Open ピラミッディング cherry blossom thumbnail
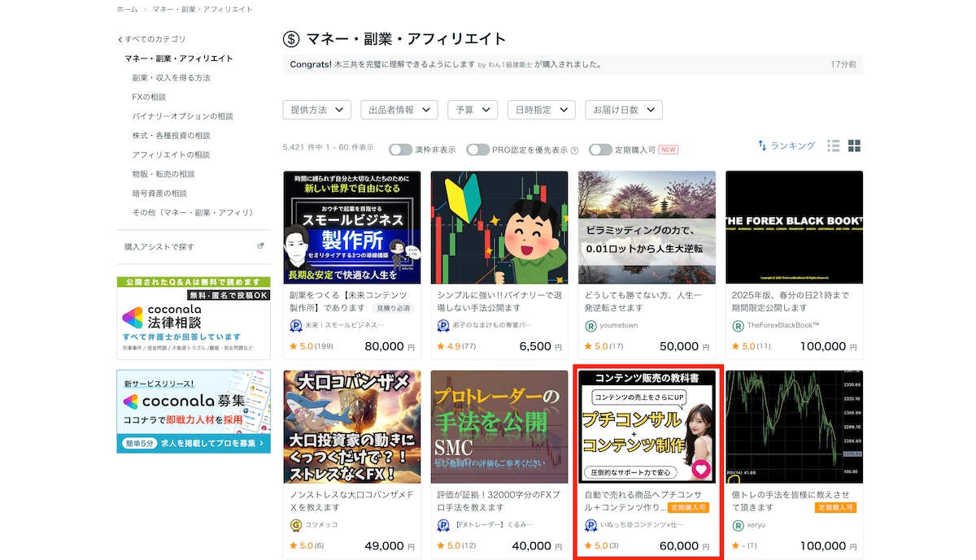 [x=647, y=228]
